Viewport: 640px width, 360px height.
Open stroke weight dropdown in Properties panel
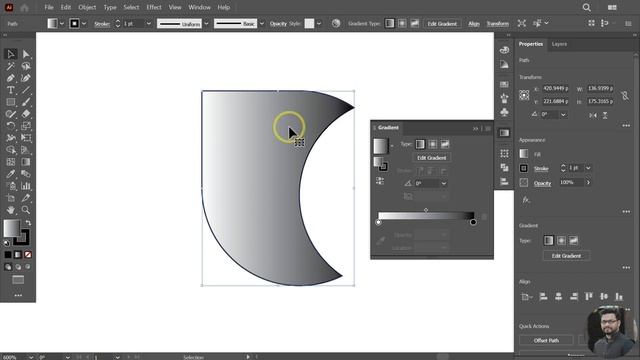pyautogui.click(x=588, y=168)
